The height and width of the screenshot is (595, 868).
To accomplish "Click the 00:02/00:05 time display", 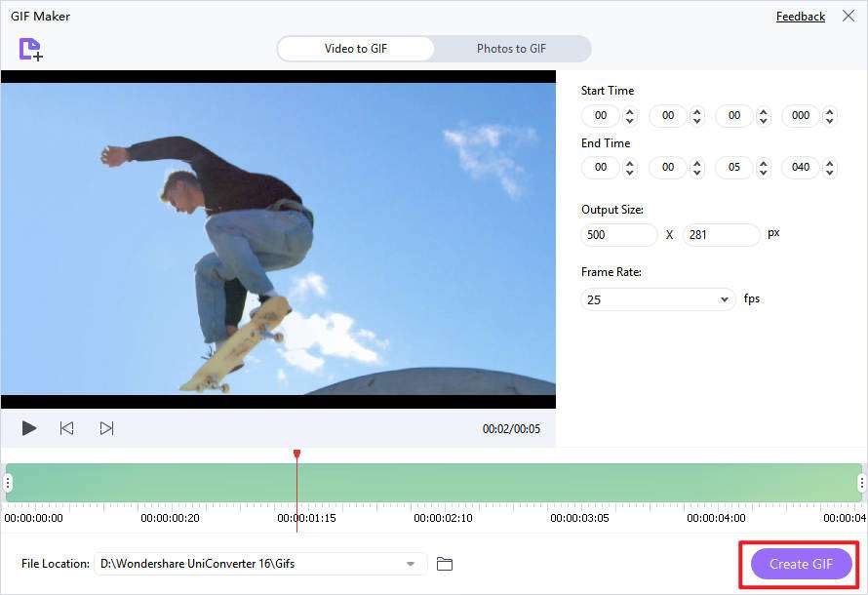I will [x=511, y=429].
